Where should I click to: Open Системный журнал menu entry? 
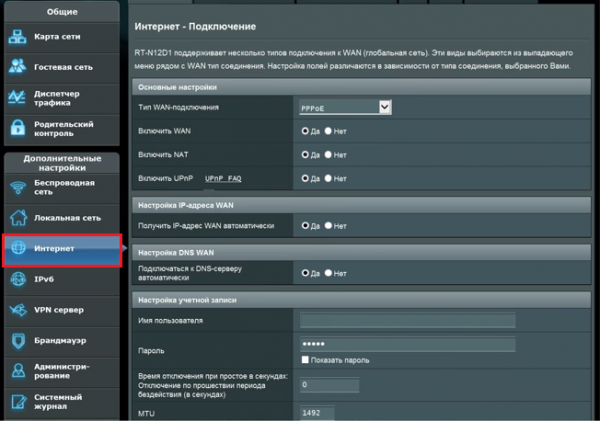click(62, 402)
